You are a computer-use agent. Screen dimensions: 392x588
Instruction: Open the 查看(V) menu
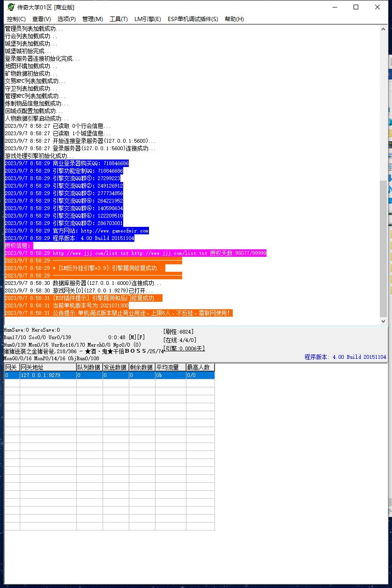tap(42, 19)
